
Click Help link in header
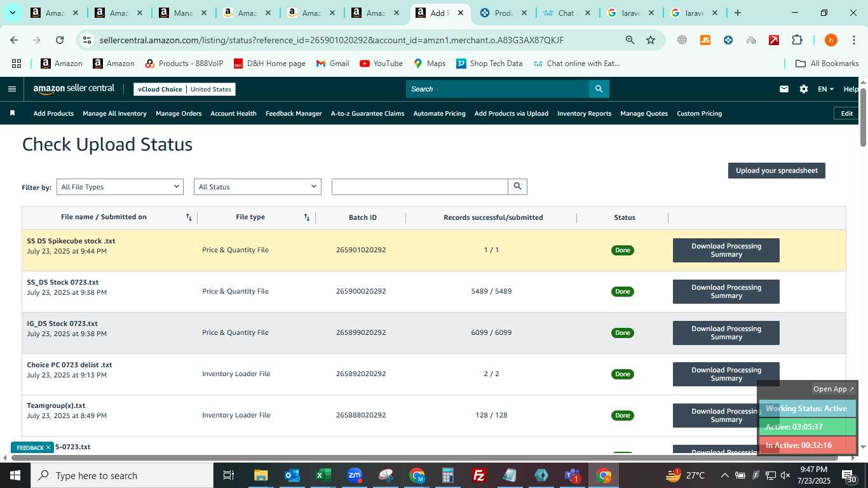click(x=851, y=89)
